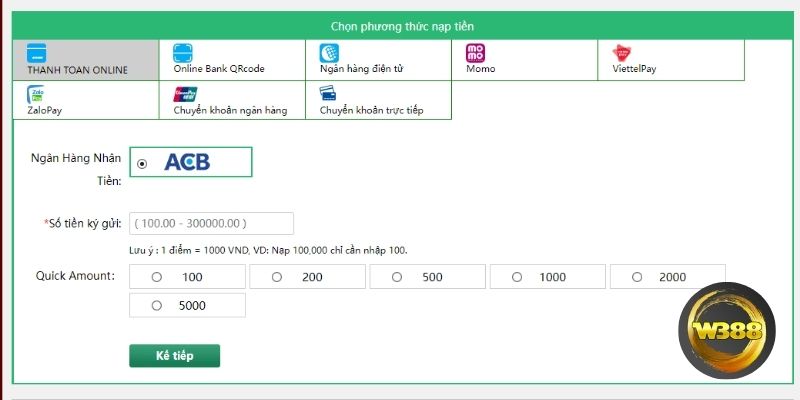Open the Online Bank QRcode tab
The image size is (800, 400).
point(232,60)
